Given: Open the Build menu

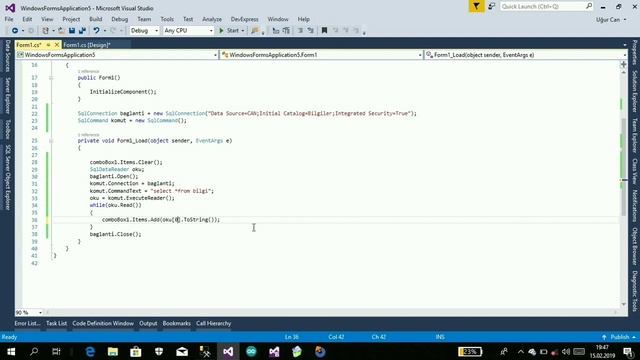Looking at the screenshot, I should (96, 19).
